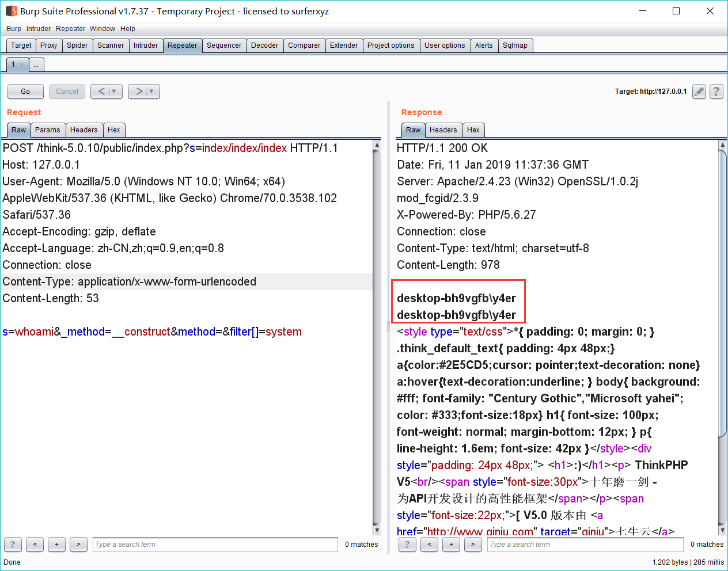Show the Request Hex tab
Viewport: 728px width, 571px height.
click(x=114, y=130)
